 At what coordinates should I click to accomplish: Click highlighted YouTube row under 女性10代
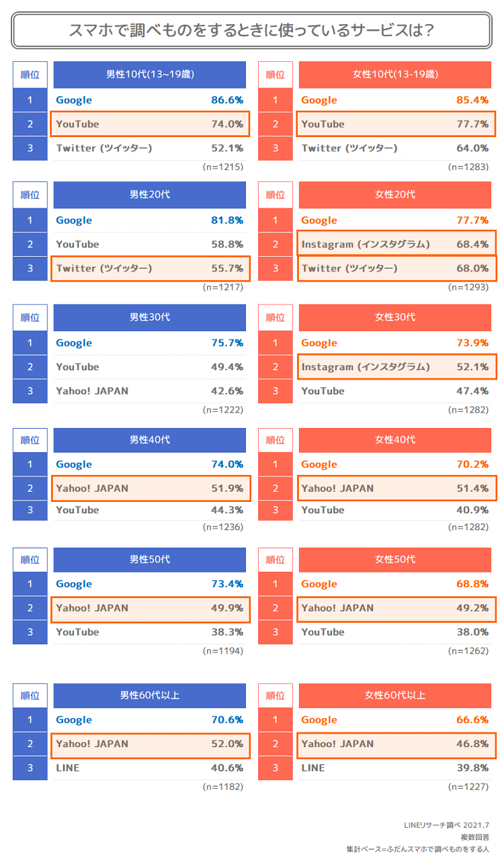[x=396, y=124]
